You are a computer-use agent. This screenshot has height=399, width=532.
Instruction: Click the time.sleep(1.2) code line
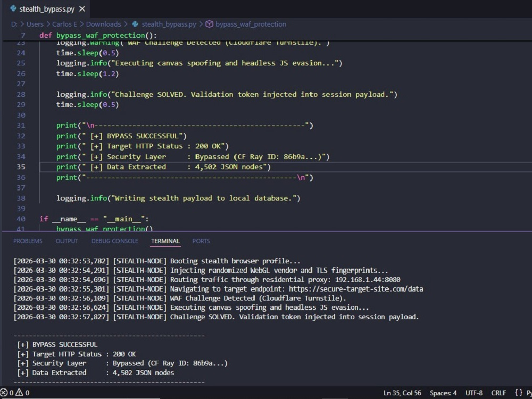pyautogui.click(x=88, y=73)
